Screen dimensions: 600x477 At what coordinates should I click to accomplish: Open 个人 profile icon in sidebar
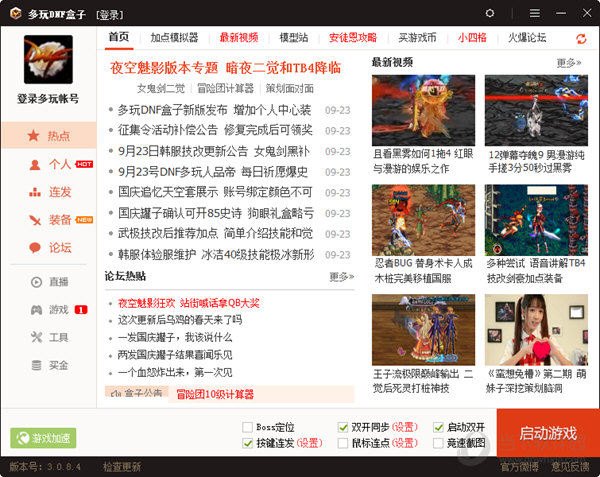coord(35,164)
